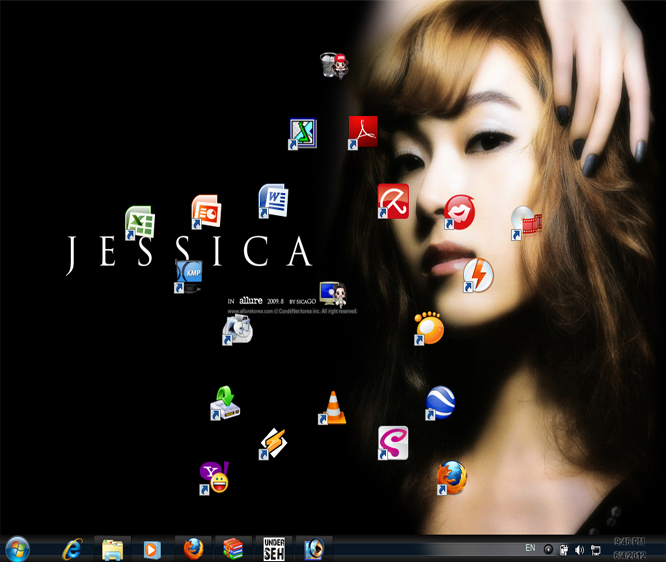Open the blue speaker app in taskbar

tap(314, 549)
